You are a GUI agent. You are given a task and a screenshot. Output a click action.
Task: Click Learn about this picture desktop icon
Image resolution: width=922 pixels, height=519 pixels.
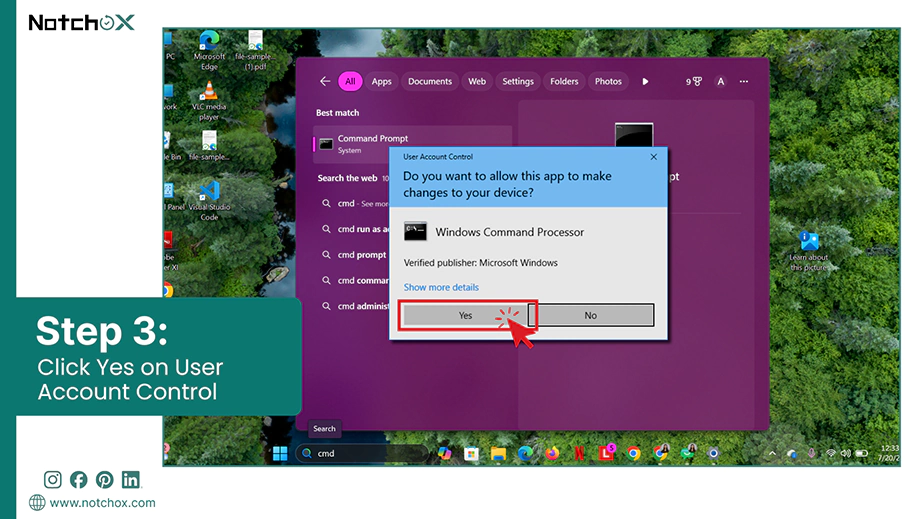809,251
